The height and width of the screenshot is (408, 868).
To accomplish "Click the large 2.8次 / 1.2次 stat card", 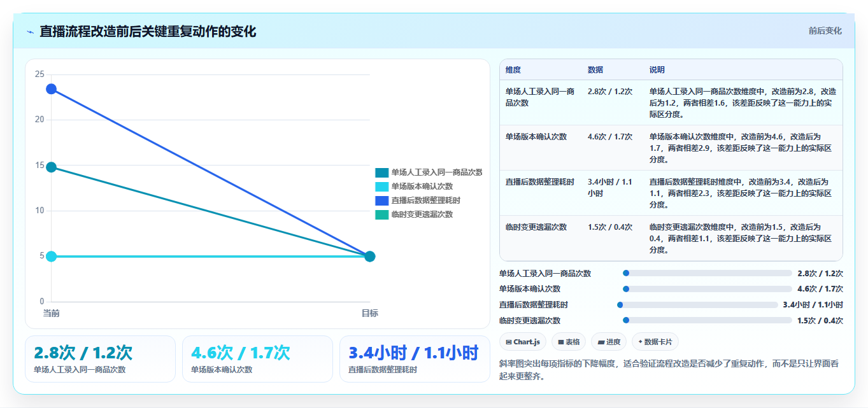I will pos(100,359).
